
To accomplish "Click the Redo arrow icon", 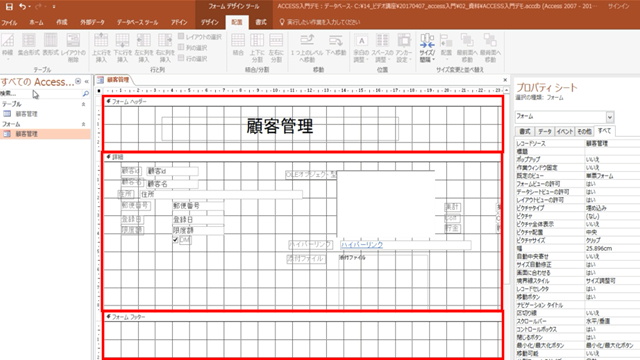I will click(39, 7).
